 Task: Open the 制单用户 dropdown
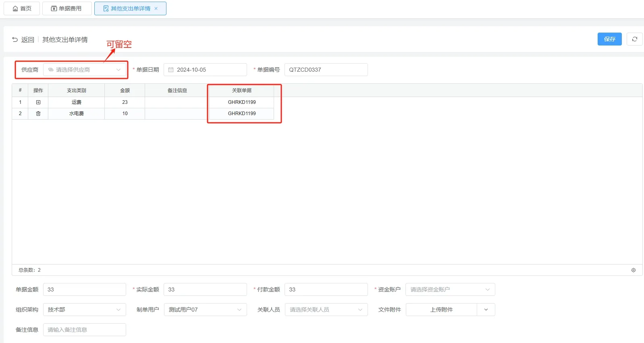click(205, 310)
